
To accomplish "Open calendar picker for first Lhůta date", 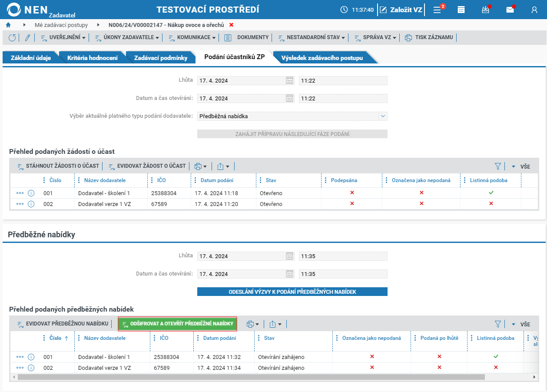I will 290,80.
